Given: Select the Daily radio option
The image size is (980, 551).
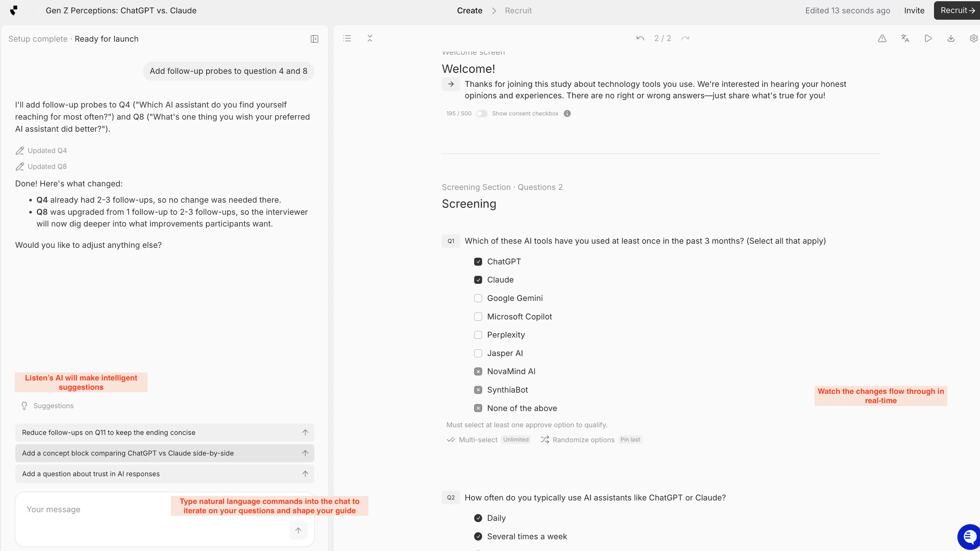Looking at the screenshot, I should tap(478, 518).
